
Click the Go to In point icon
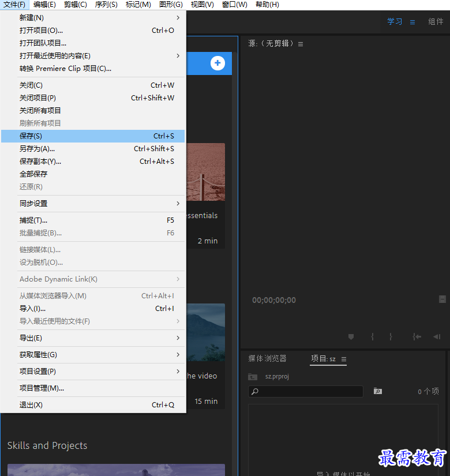tap(417, 336)
